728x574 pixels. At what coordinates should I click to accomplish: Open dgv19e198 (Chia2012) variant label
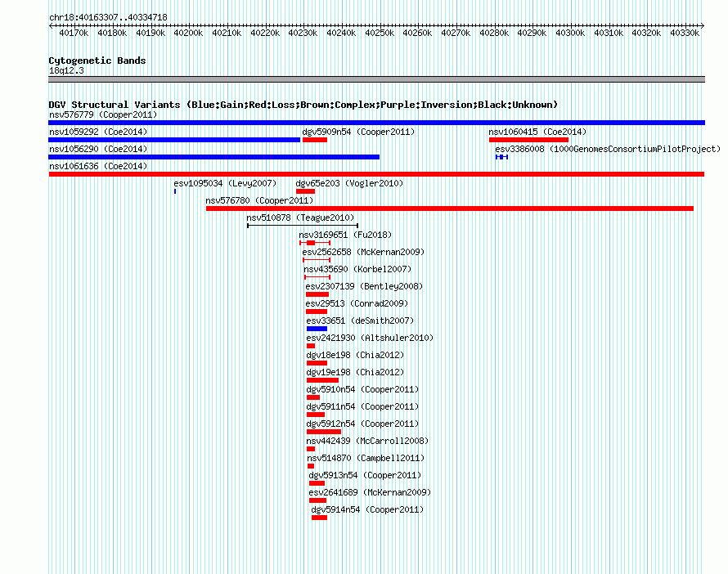pyautogui.click(x=355, y=372)
